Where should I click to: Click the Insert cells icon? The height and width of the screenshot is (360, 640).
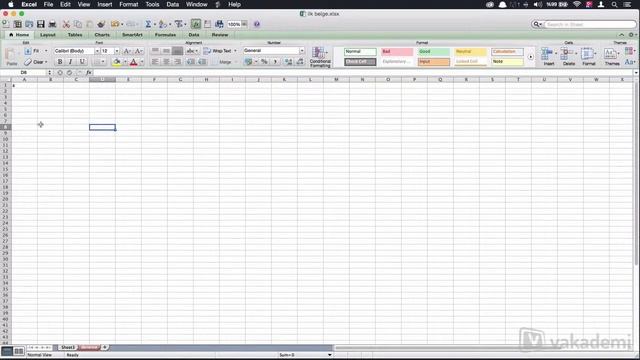[x=549, y=56]
